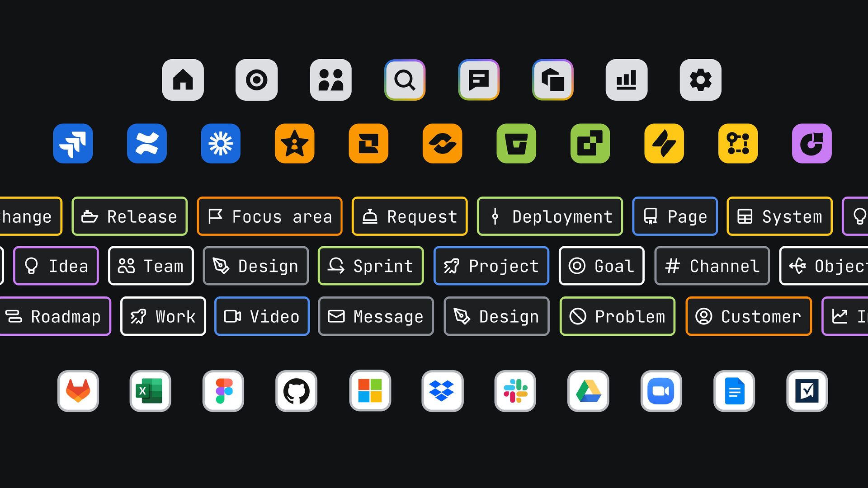Choose the Message tag
Screen dimensions: 868x488
click(376, 316)
